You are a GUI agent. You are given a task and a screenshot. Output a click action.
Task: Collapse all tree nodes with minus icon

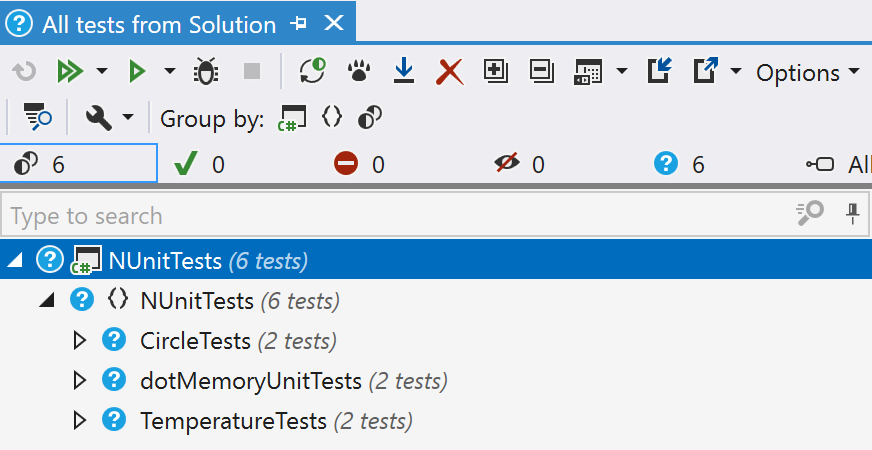(x=541, y=72)
